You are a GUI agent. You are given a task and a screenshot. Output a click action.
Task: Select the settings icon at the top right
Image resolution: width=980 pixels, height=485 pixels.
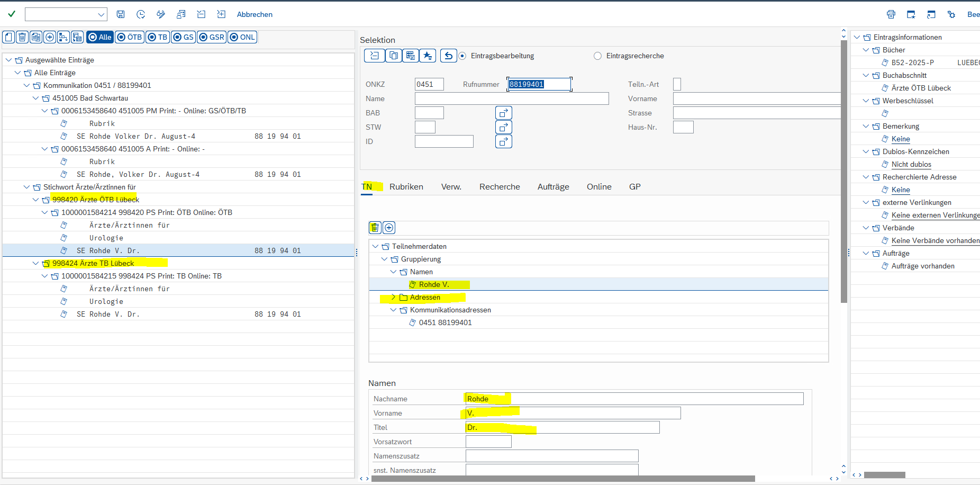(x=951, y=14)
